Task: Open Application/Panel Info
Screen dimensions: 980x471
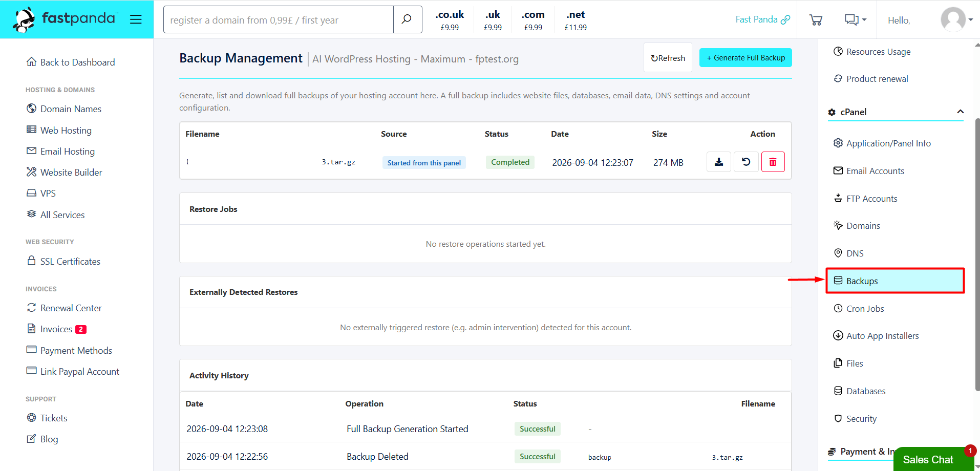Action: pos(882,143)
